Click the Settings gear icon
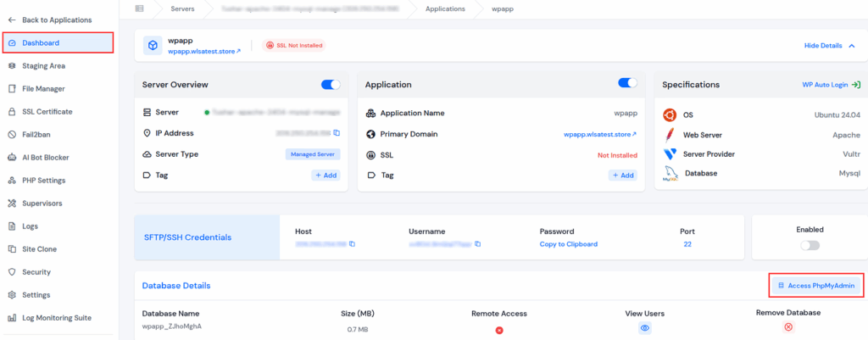Image resolution: width=868 pixels, height=340 pixels. tap(12, 294)
